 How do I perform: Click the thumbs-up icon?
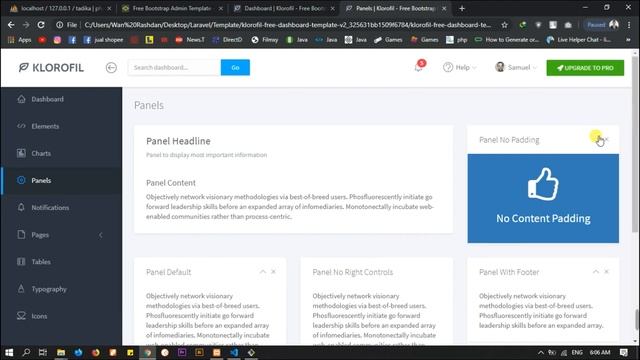click(x=543, y=184)
